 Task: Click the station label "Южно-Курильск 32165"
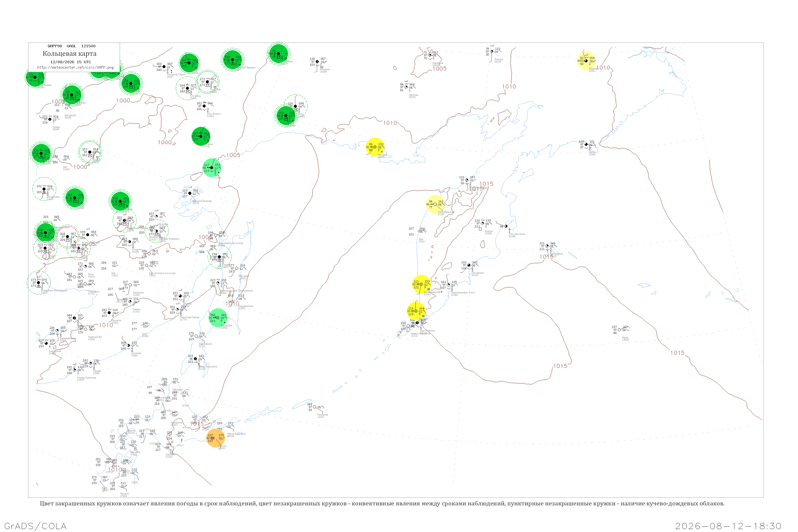click(236, 435)
